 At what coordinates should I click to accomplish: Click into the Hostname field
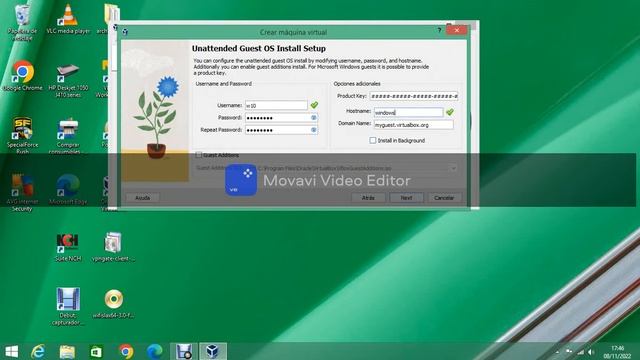click(x=409, y=112)
